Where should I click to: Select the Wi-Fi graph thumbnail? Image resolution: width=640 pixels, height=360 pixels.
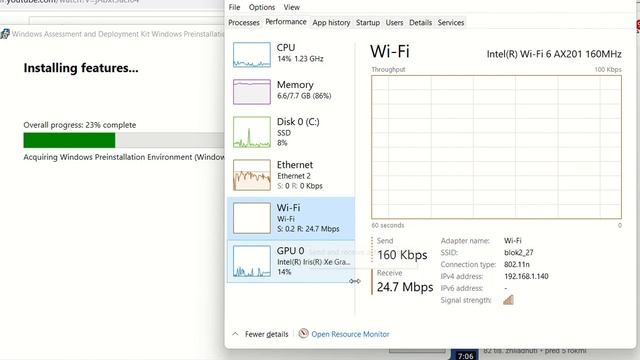click(x=252, y=218)
